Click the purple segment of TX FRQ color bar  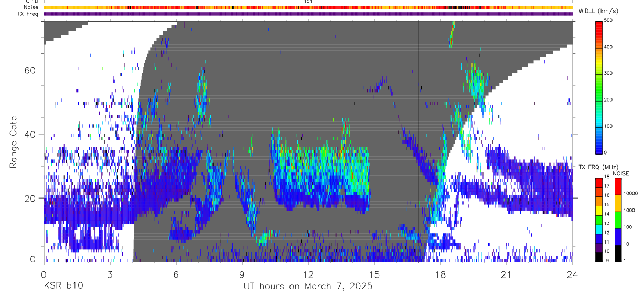(599, 248)
